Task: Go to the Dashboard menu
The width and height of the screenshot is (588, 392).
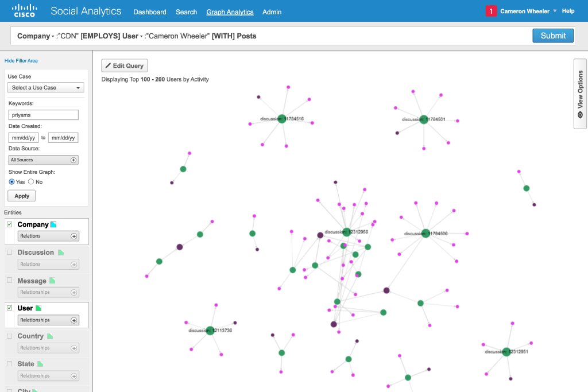Action: pos(150,12)
